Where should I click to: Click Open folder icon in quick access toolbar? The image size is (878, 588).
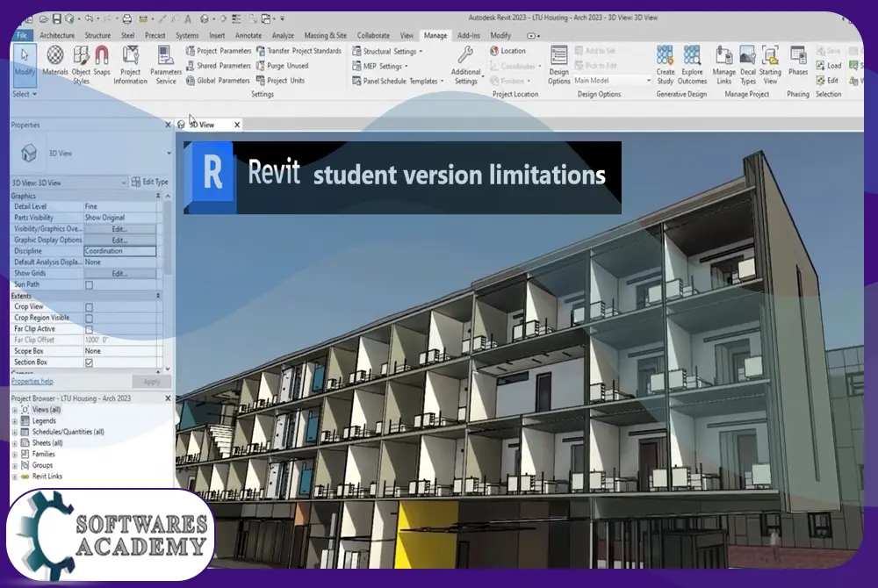point(44,19)
